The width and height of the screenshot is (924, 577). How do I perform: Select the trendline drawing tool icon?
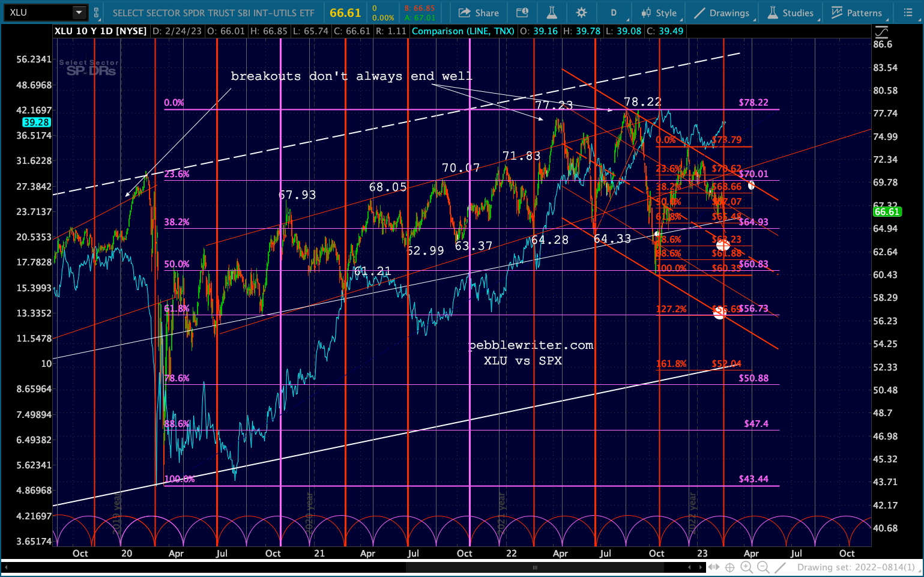780,567
